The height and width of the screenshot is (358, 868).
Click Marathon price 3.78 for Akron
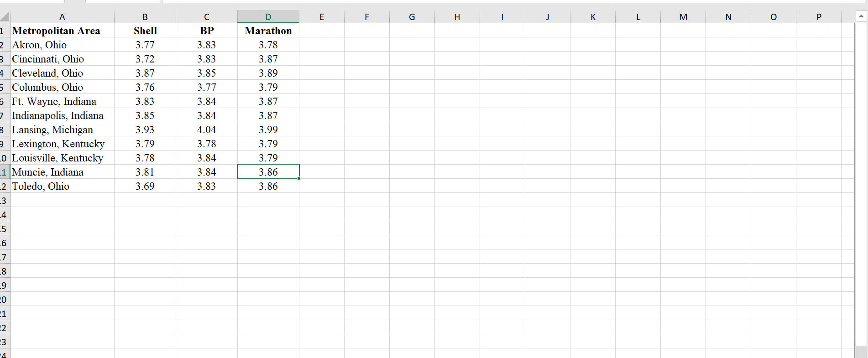pyautogui.click(x=268, y=45)
